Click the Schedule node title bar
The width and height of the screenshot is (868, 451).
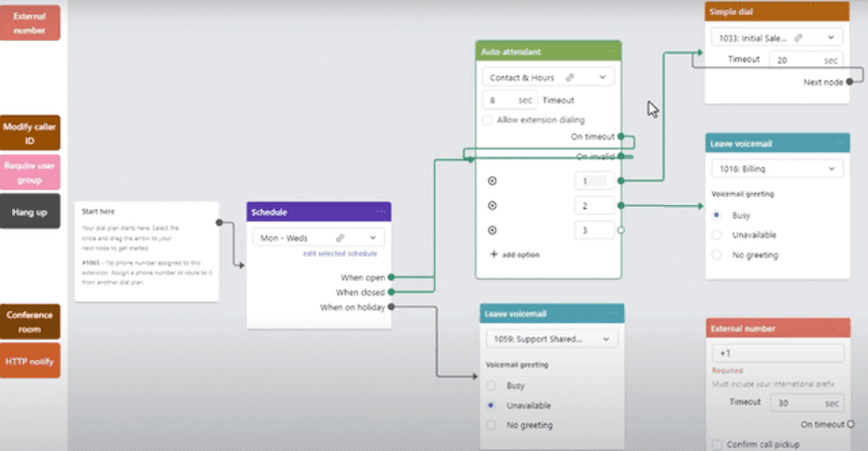pos(319,212)
